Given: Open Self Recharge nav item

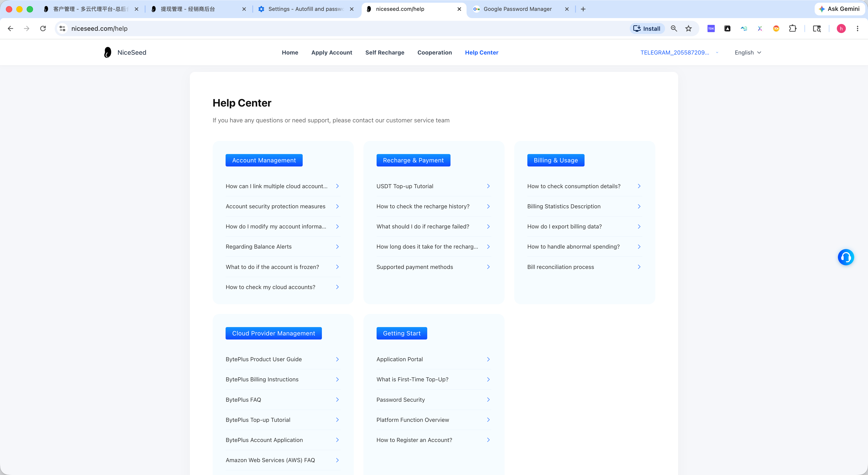Looking at the screenshot, I should (385, 53).
